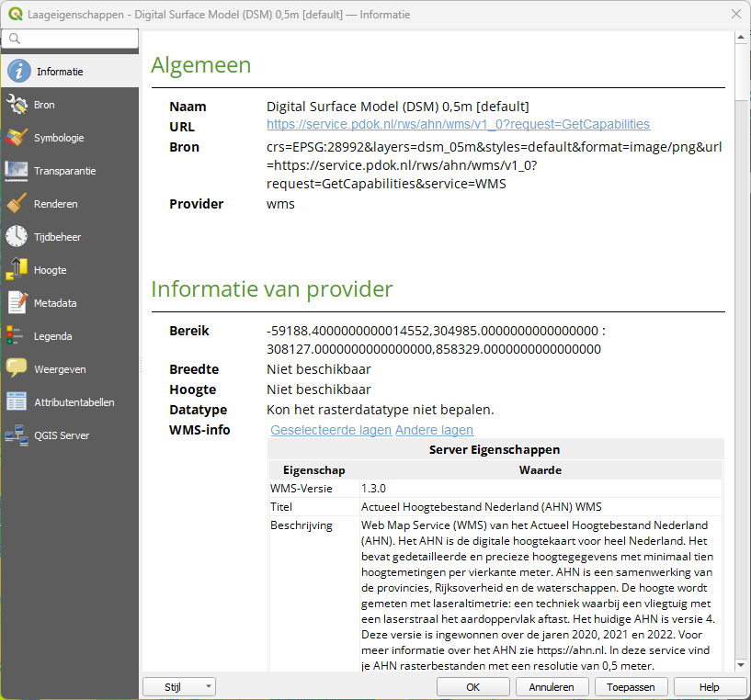Viewport: 751px width, 700px height.
Task: Click the 'Algemeen' section heading
Action: click(200, 65)
